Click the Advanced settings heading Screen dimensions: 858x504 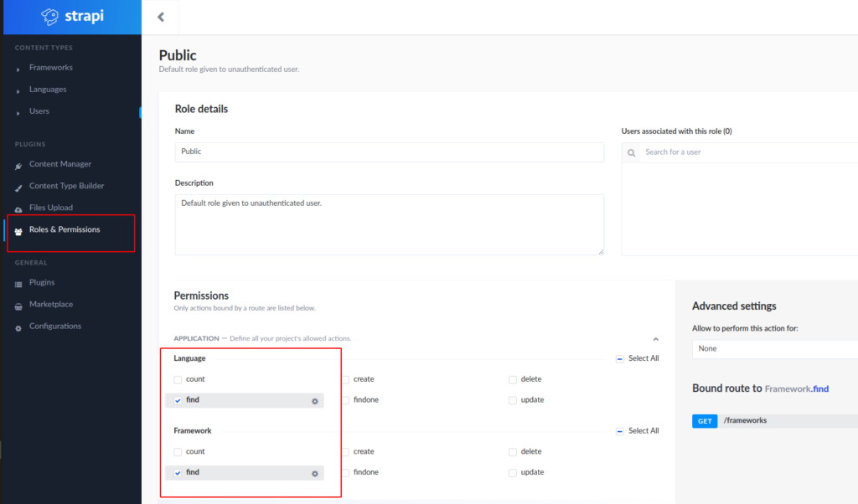click(x=734, y=306)
